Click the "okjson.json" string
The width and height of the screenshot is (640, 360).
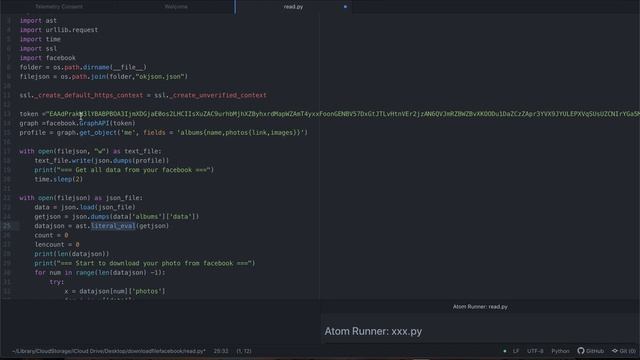click(162, 77)
